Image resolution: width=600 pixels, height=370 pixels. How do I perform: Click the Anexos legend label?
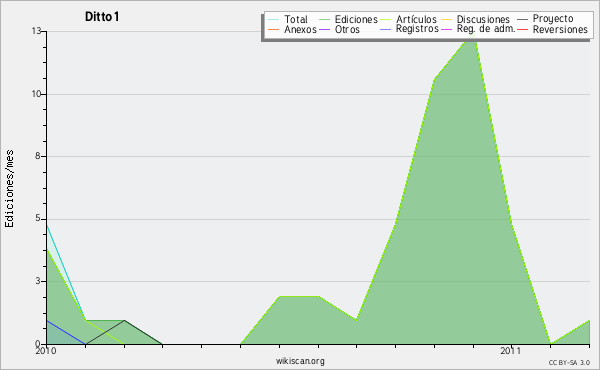[x=300, y=29]
